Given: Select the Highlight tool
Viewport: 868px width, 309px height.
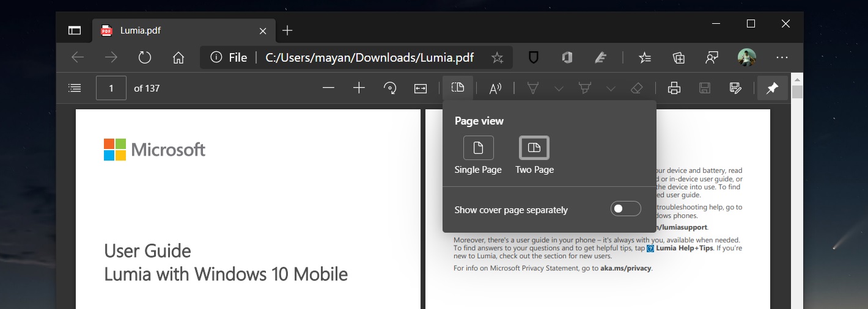Looking at the screenshot, I should tap(584, 88).
